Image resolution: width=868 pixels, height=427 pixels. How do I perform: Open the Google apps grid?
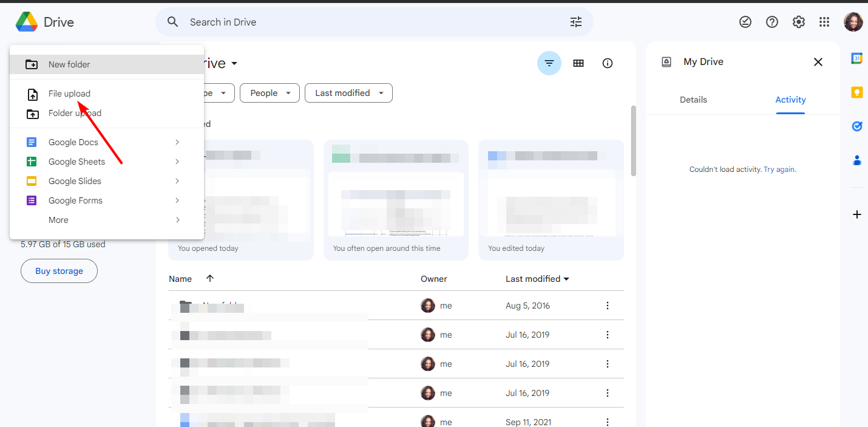pyautogui.click(x=824, y=22)
